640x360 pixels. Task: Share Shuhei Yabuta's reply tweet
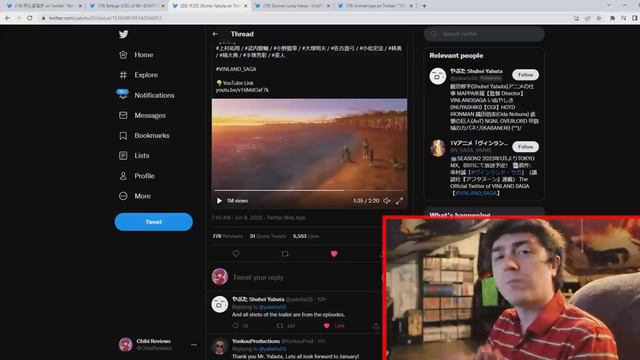[x=376, y=326]
